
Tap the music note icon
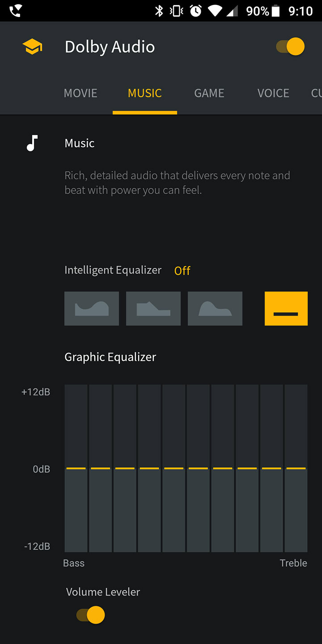(32, 143)
